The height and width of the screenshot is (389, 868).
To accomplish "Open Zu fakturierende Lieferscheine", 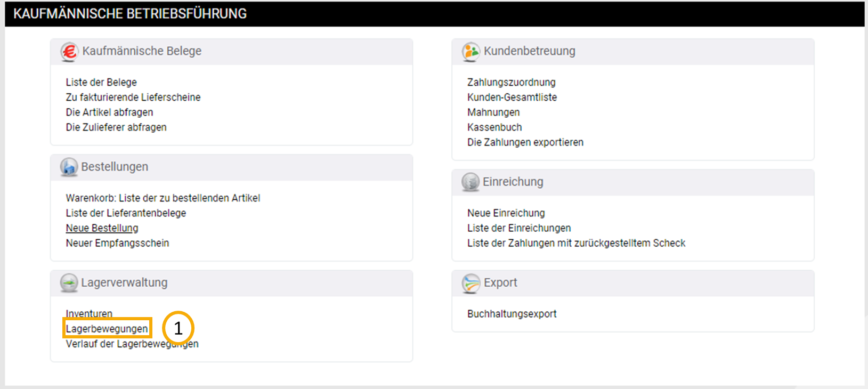I will [x=133, y=97].
